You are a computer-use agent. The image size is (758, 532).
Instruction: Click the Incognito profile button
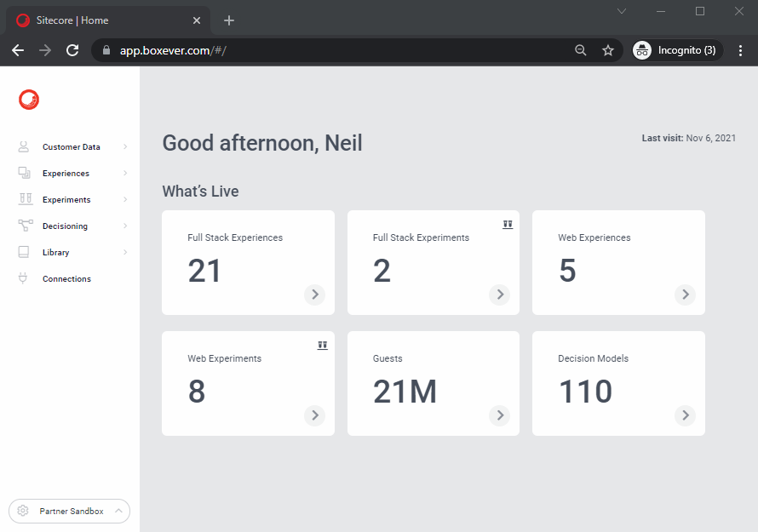pos(676,50)
